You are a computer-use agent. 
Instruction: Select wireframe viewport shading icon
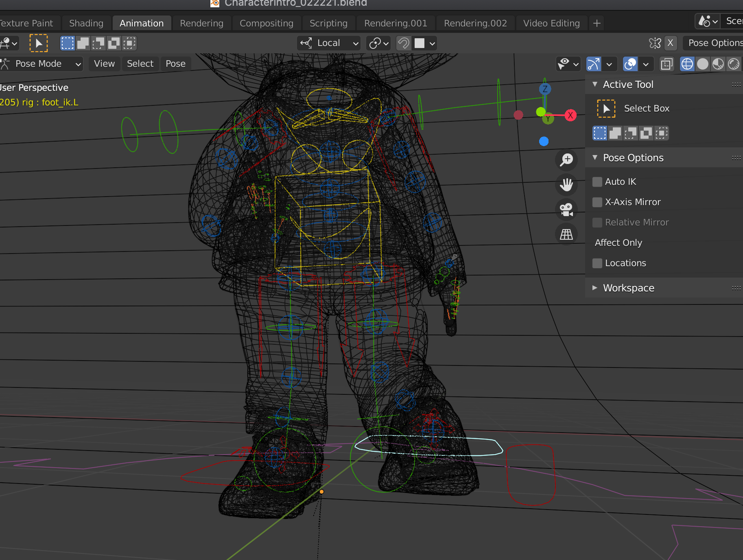click(x=687, y=64)
